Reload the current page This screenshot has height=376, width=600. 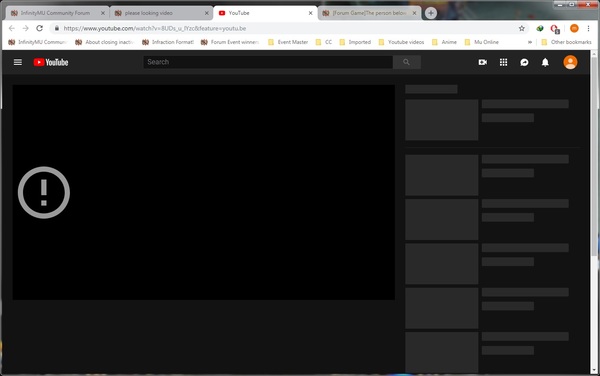point(39,28)
